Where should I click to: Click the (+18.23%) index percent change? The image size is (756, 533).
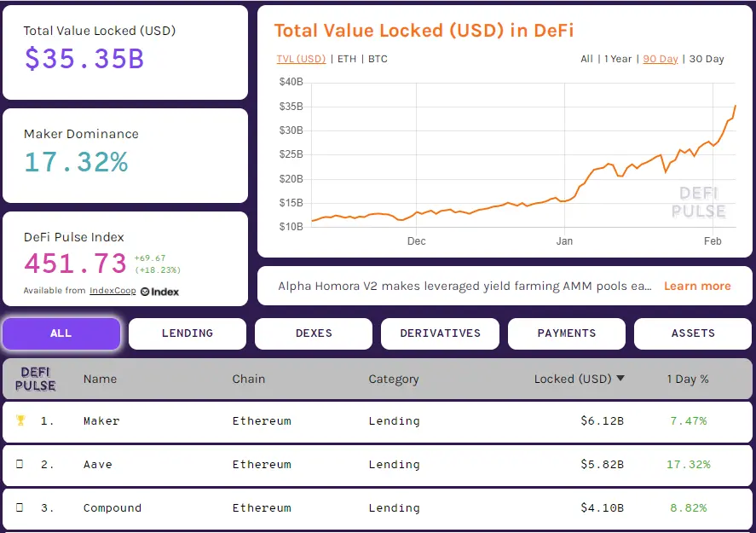[x=158, y=270]
